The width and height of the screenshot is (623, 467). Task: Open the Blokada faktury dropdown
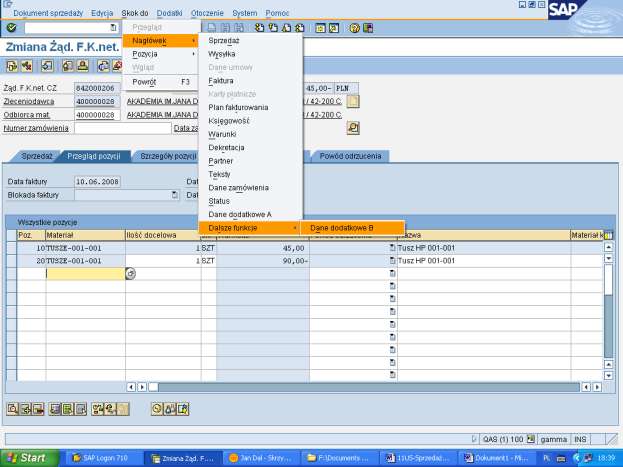click(174, 195)
